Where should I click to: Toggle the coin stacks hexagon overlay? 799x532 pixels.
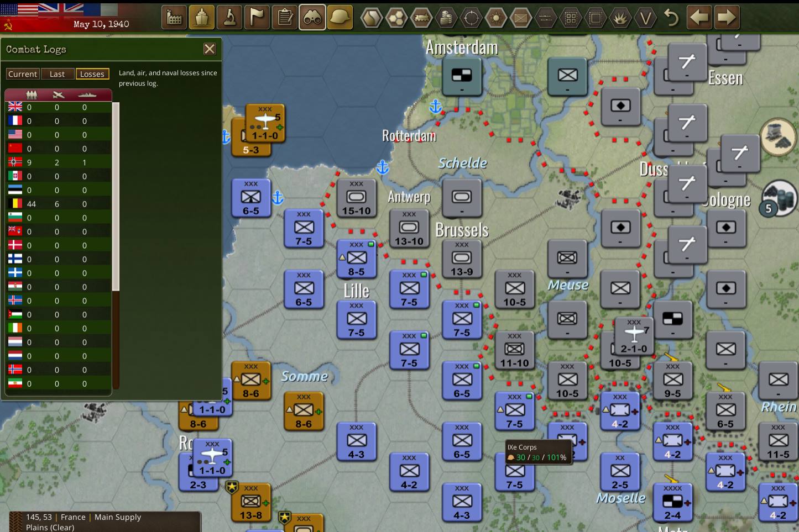tap(446, 18)
